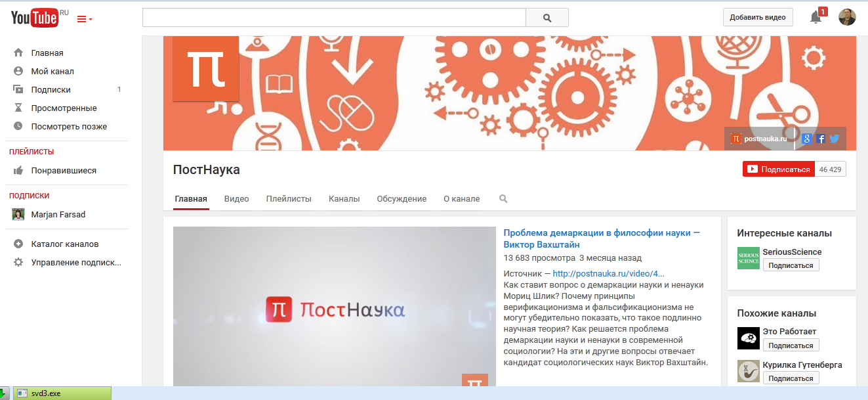Open the Это Работает channel link
Viewport: 868px width, 400px height.
[789, 332]
